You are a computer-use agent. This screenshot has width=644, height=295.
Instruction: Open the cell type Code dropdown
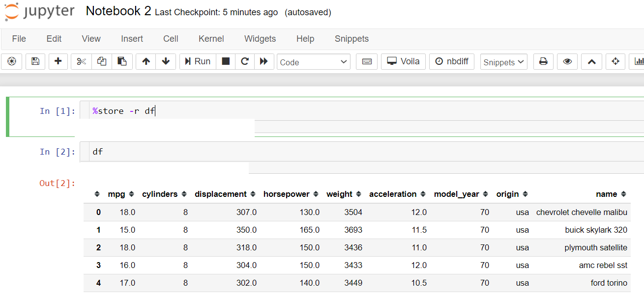[314, 62]
